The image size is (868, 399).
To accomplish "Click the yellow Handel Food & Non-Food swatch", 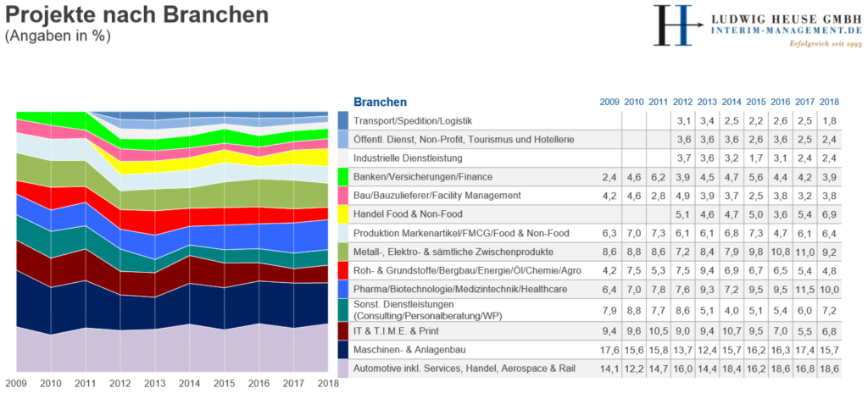I will pos(343,214).
